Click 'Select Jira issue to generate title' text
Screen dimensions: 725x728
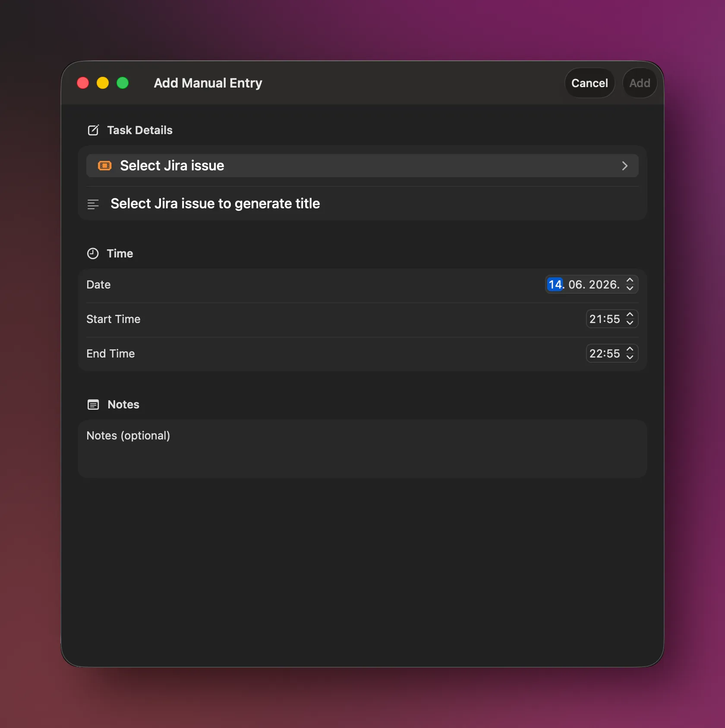coord(215,204)
